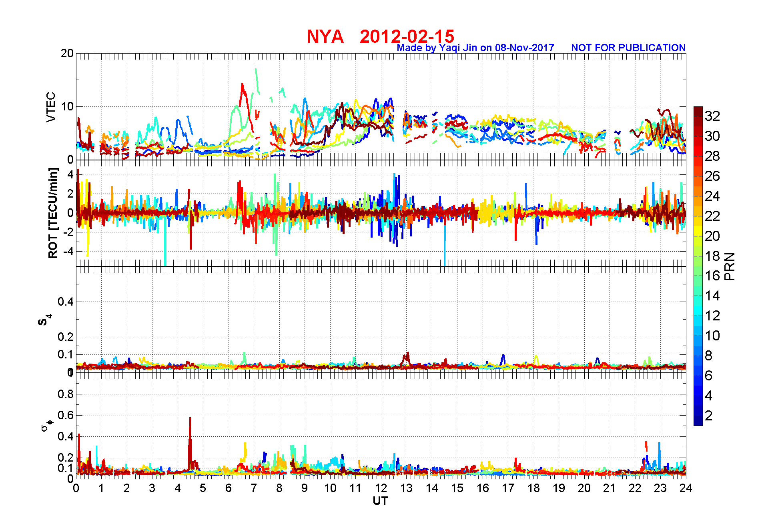Click UT axis tick label 1
This screenshot has width=762, height=532.
point(101,488)
